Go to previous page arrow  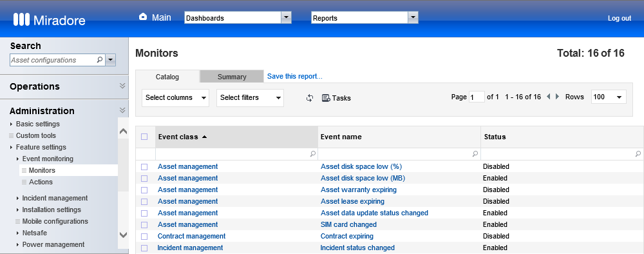tap(548, 97)
